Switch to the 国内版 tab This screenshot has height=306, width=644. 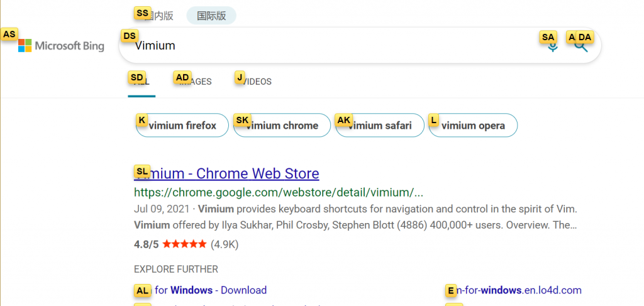[x=158, y=16]
